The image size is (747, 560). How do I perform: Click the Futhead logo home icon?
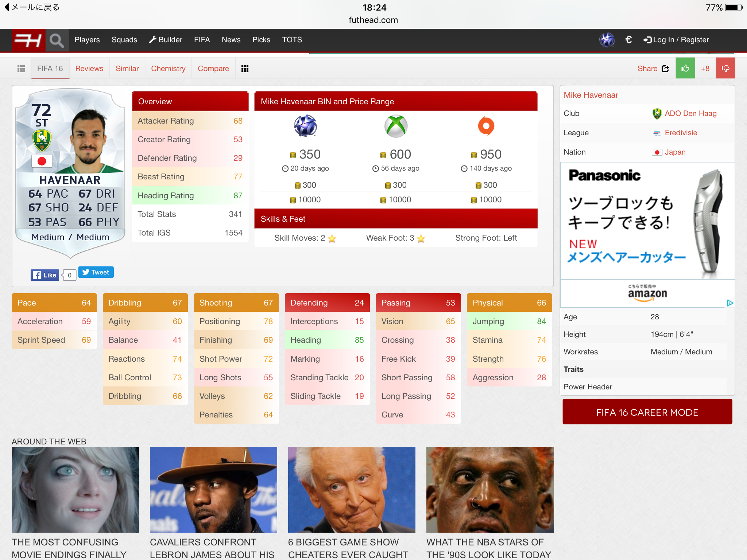pos(28,40)
